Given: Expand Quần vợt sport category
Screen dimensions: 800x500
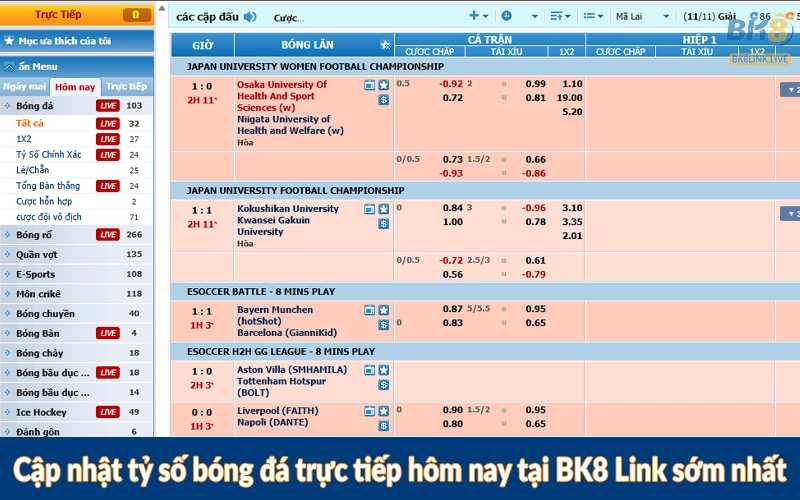Looking at the screenshot, I should (x=77, y=254).
